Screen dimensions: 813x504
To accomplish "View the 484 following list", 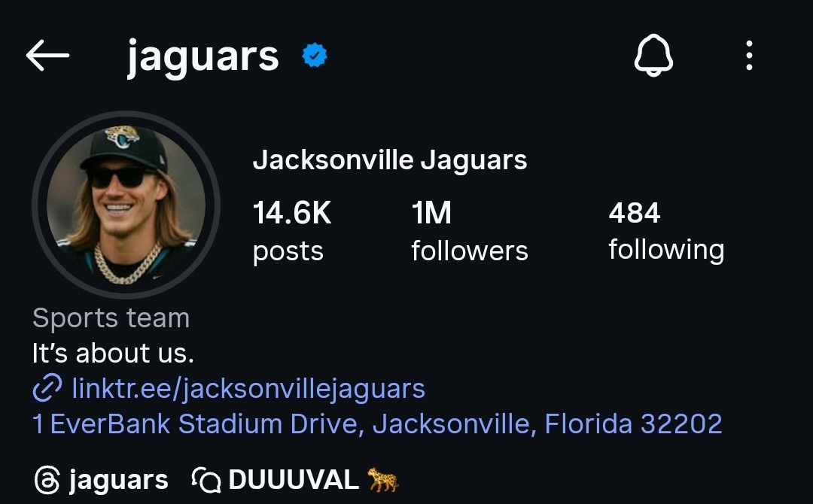I will pyautogui.click(x=666, y=232).
